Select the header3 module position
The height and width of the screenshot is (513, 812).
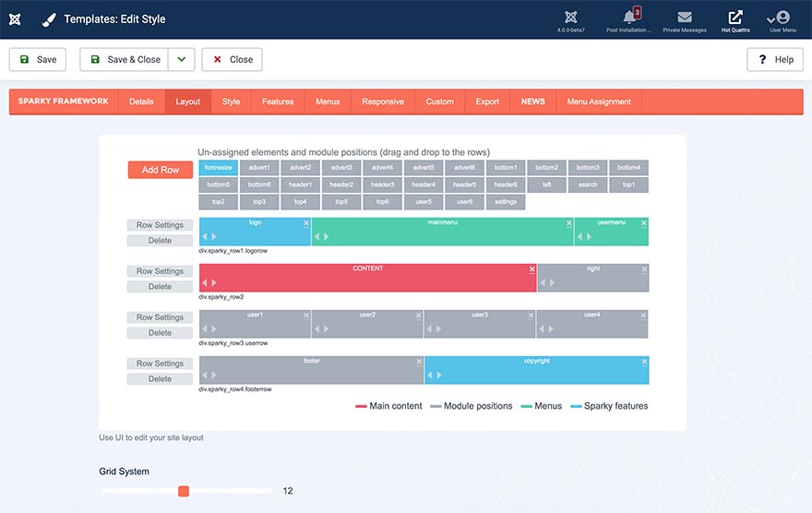click(383, 185)
